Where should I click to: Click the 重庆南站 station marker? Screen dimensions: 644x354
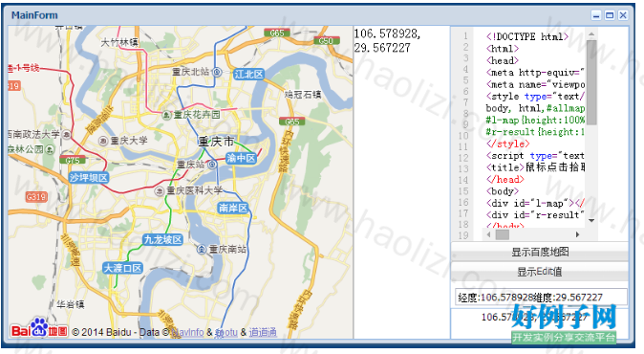tap(202, 249)
